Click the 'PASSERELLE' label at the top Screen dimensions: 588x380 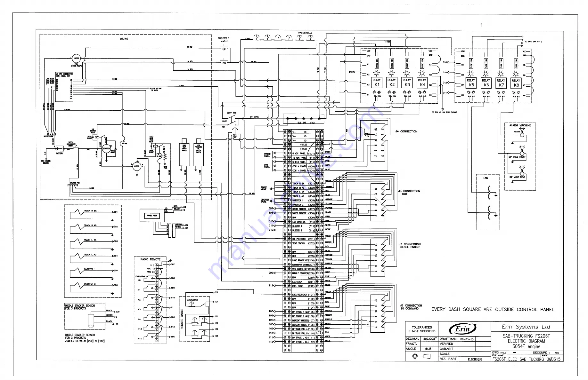pos(305,33)
